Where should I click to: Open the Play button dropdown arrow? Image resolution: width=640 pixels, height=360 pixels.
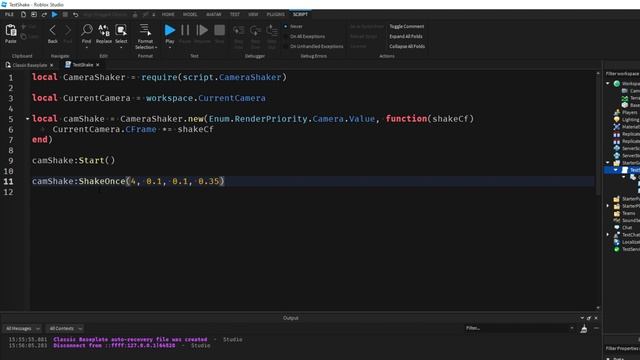click(x=170, y=47)
